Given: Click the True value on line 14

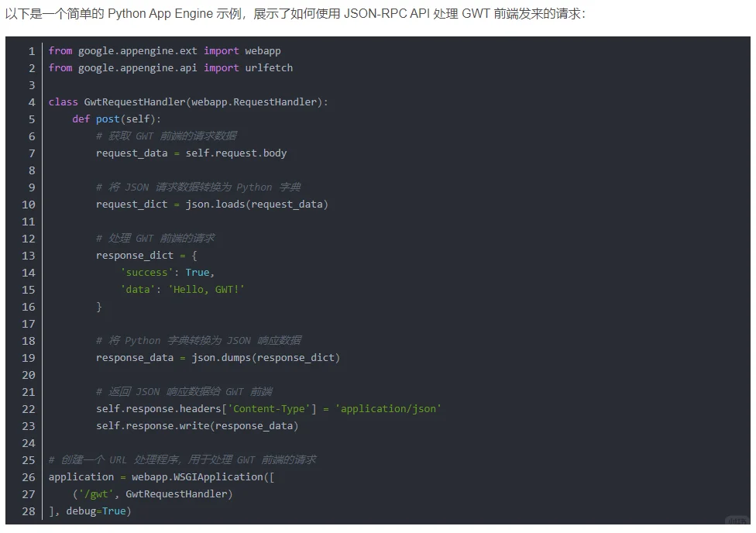Looking at the screenshot, I should coord(198,272).
